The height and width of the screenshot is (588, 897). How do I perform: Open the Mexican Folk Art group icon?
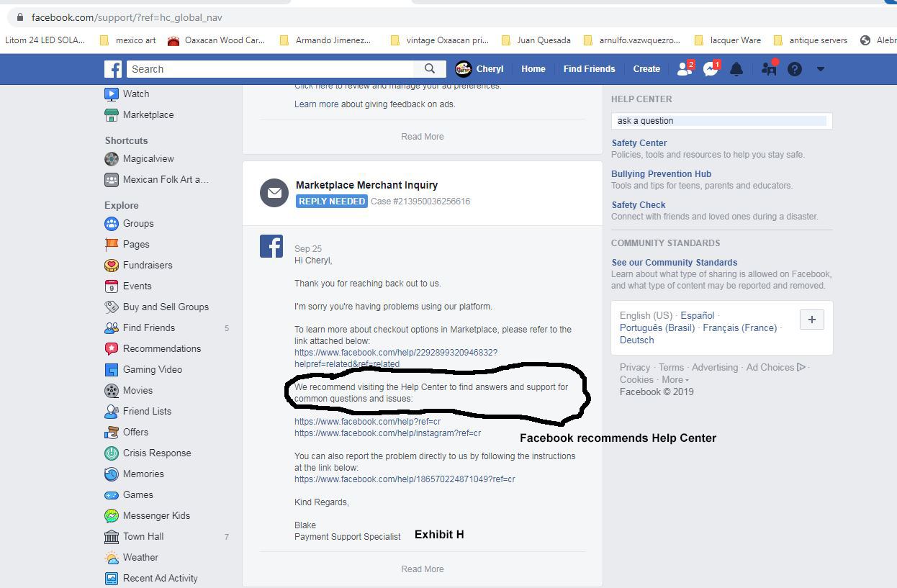point(112,179)
